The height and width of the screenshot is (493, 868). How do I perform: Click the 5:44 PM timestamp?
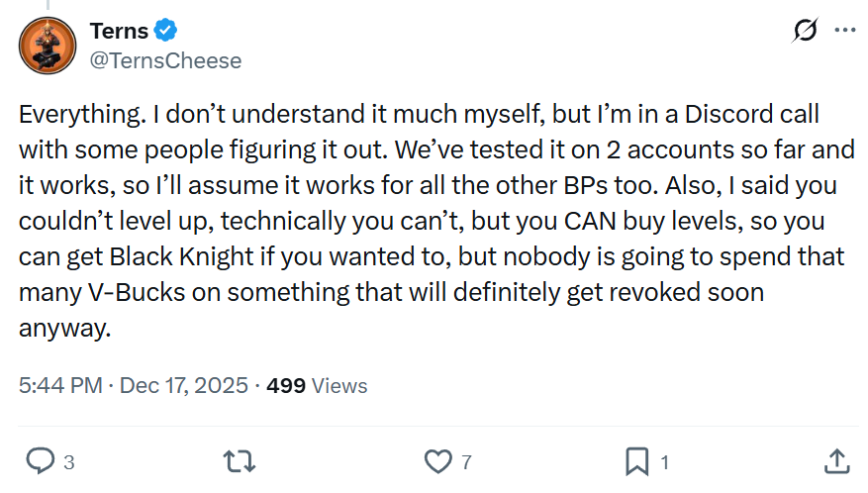pos(60,385)
